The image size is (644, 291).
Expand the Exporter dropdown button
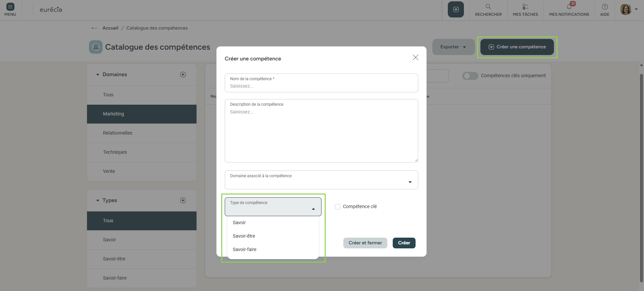point(453,47)
